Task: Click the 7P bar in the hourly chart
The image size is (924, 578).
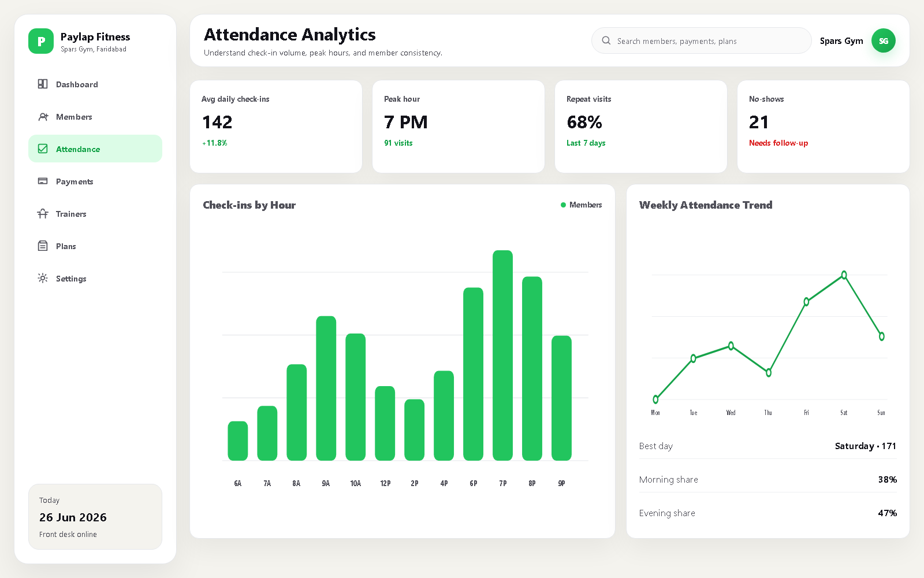Action: coord(502,355)
